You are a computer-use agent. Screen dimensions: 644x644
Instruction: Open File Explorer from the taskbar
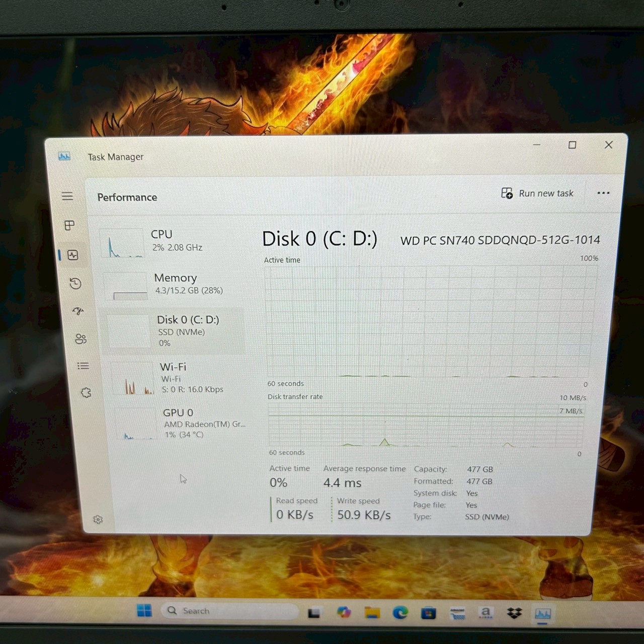[372, 612]
